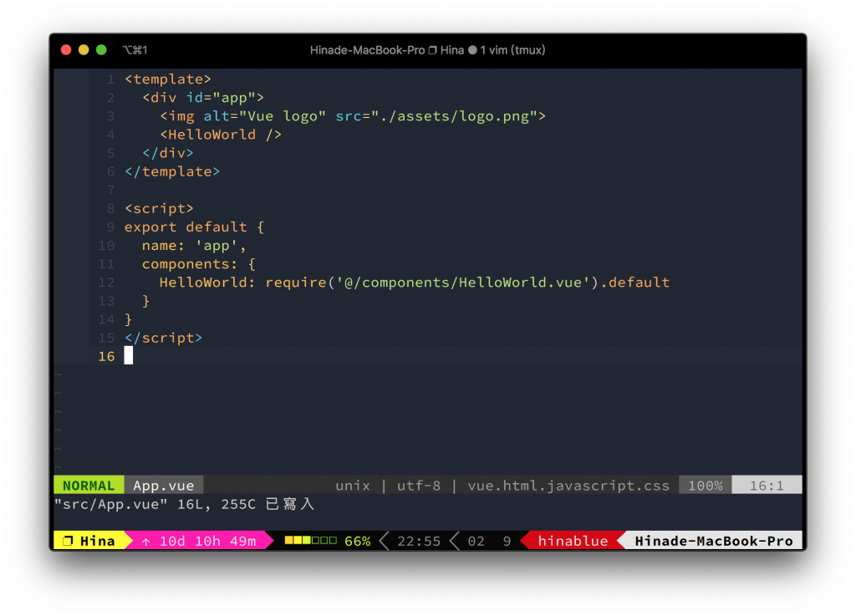Click line number 16 in the gutter
This screenshot has width=856, height=616.
point(106,356)
